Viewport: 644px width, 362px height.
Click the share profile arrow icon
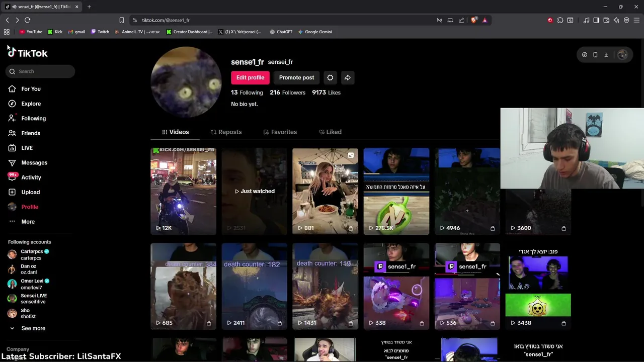(347, 77)
